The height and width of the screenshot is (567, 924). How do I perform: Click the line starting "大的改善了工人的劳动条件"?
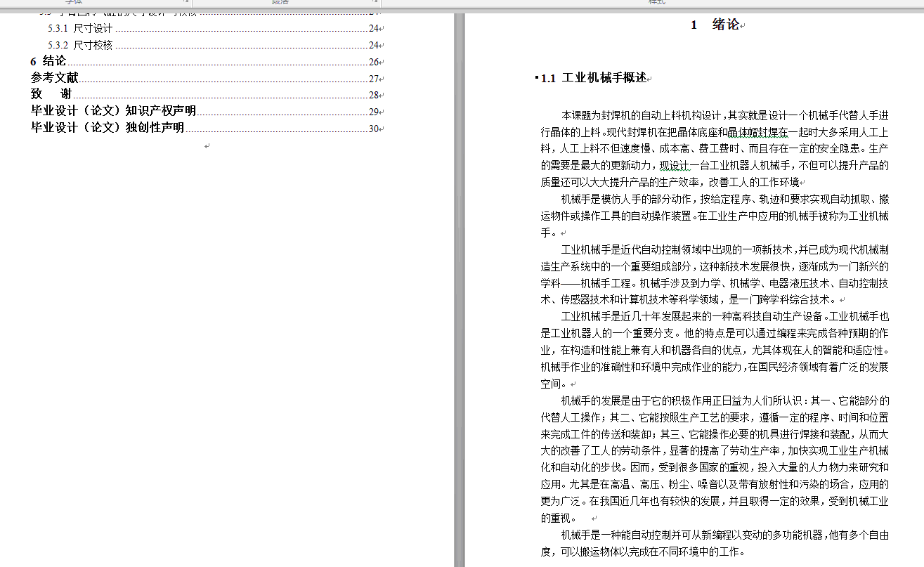[x=715, y=450]
